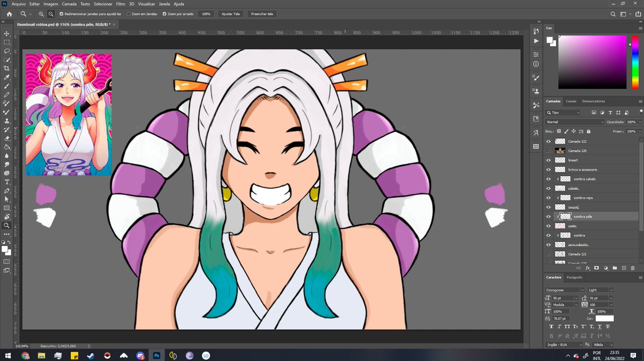Click the text Cor white color swatch
The height and width of the screenshot is (361, 644).
click(x=604, y=319)
